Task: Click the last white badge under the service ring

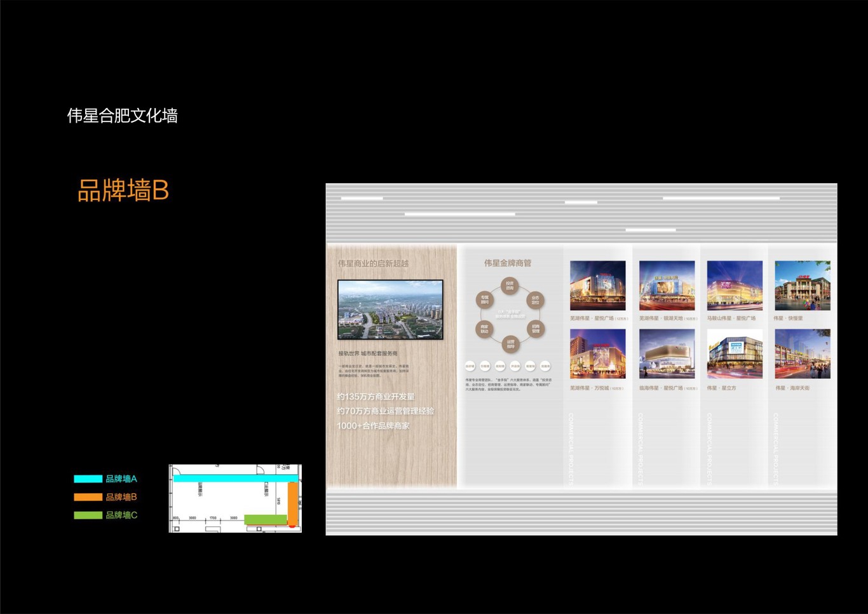Action: [x=546, y=365]
